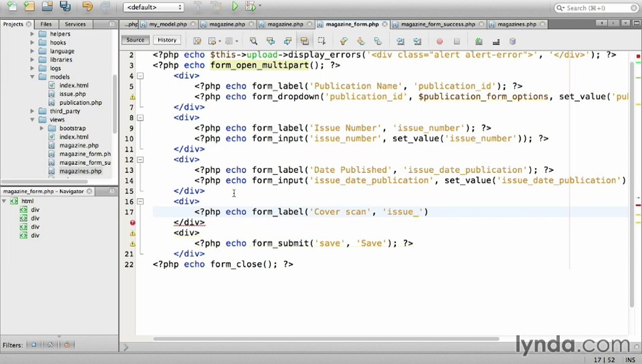Click the greyed Redo arrow icon
This screenshot has height=364, width=642.
105,7
